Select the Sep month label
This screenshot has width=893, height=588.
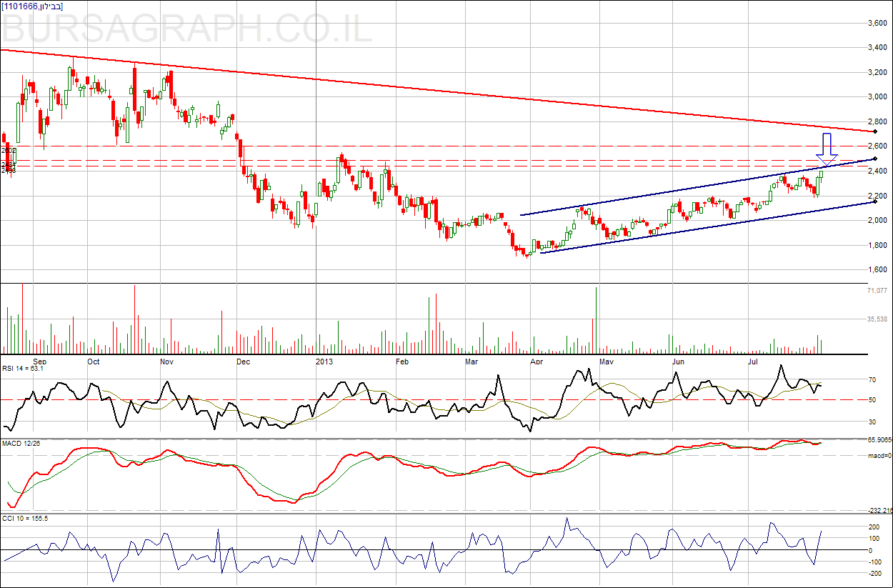[40, 362]
